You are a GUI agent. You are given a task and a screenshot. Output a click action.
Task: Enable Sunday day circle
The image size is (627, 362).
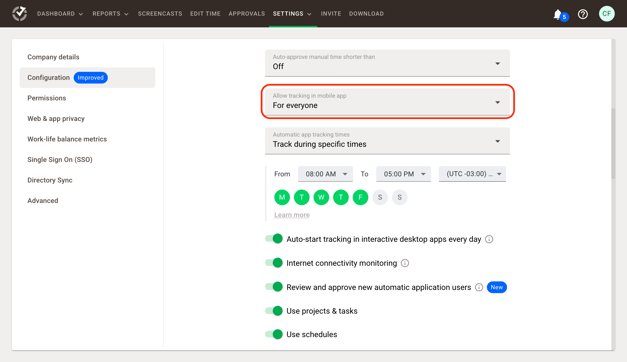pyautogui.click(x=399, y=197)
